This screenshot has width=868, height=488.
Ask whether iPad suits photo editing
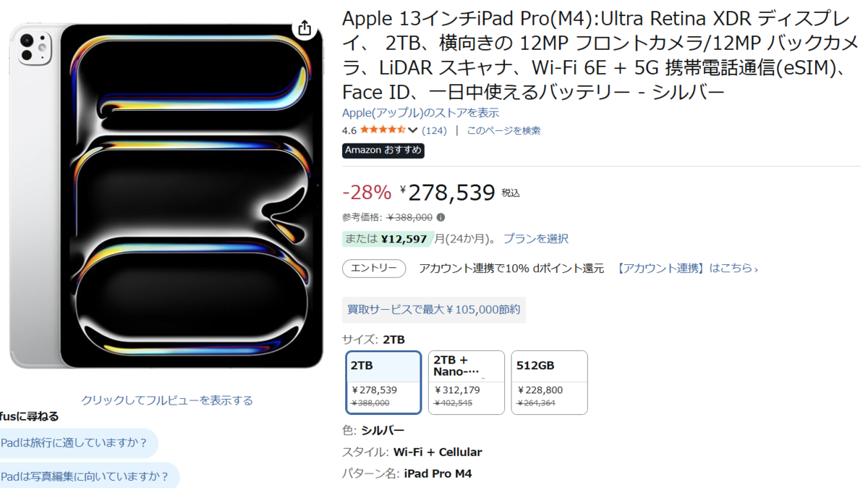(x=85, y=476)
